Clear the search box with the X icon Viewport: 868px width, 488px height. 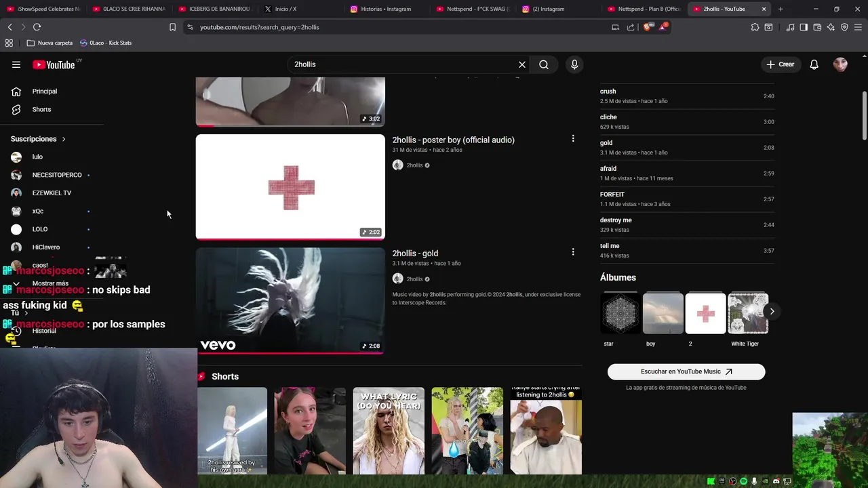pyautogui.click(x=522, y=64)
